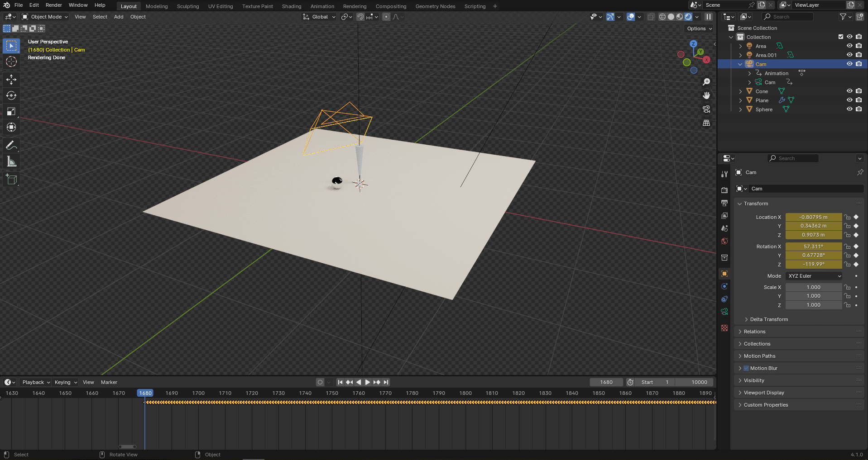868x460 pixels.
Task: Switch to the Shading workspace tab
Action: coord(291,6)
